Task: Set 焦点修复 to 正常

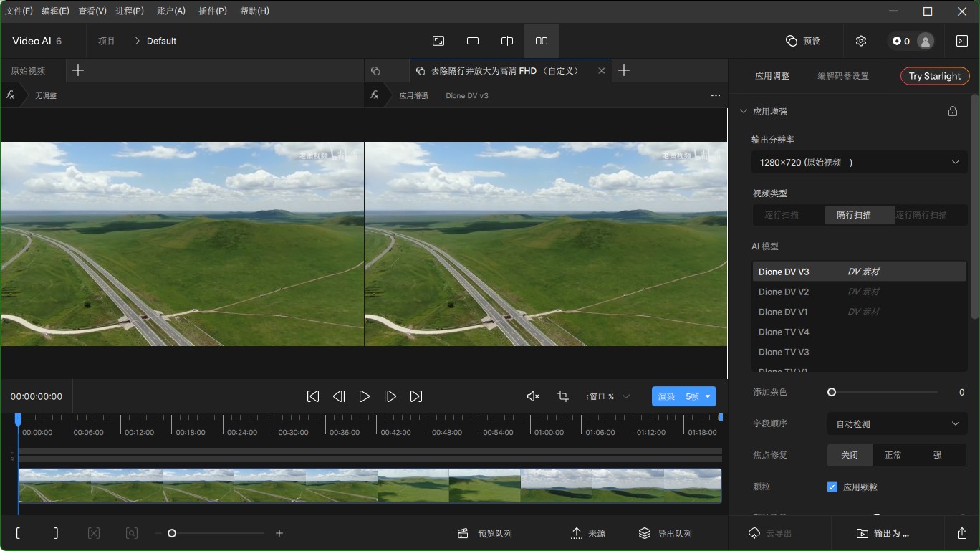Action: (x=893, y=455)
